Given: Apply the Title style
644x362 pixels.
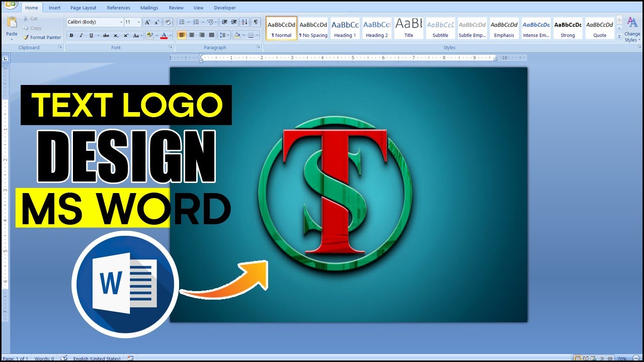Looking at the screenshot, I should click(x=409, y=28).
